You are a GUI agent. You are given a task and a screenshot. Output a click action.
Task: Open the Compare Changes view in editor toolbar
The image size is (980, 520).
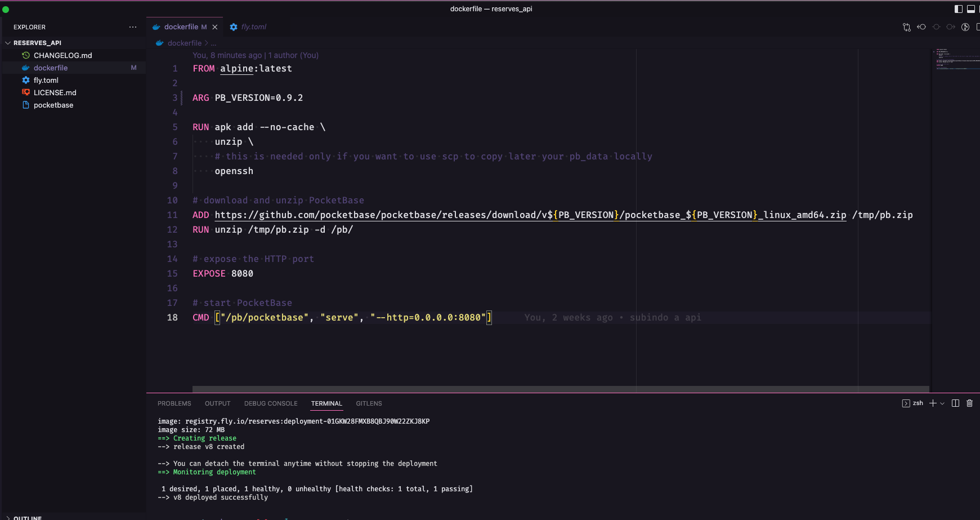(x=907, y=27)
